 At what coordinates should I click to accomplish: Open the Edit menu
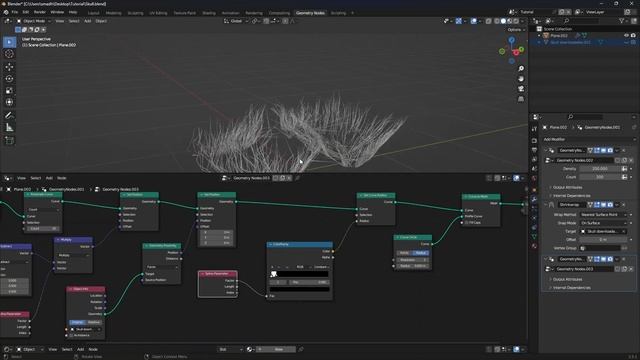pos(26,12)
